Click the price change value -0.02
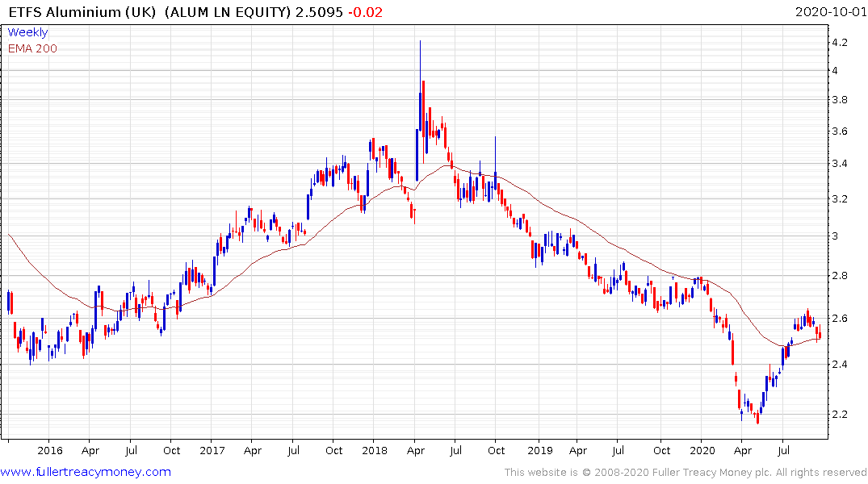Image resolution: width=868 pixels, height=484 pixels. (365, 12)
